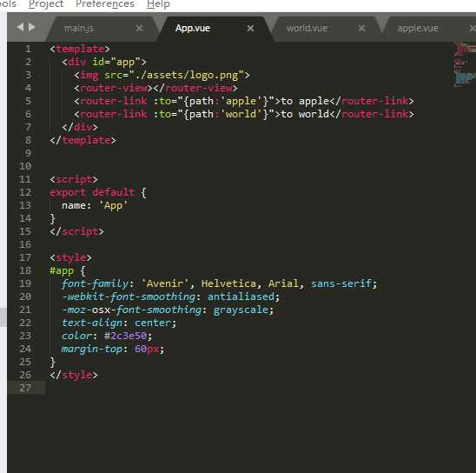Click the -moz-osx-font-smoothing line
The width and height of the screenshot is (476, 473).
coord(168,310)
